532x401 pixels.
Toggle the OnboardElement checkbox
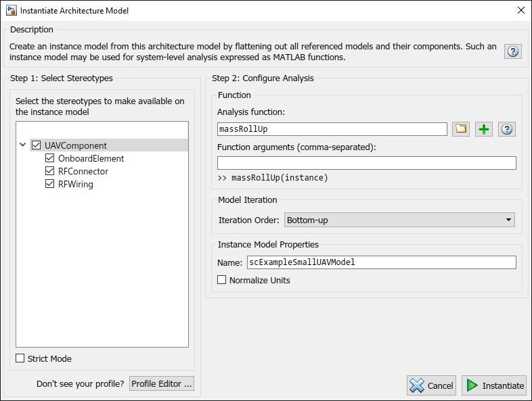coord(50,158)
